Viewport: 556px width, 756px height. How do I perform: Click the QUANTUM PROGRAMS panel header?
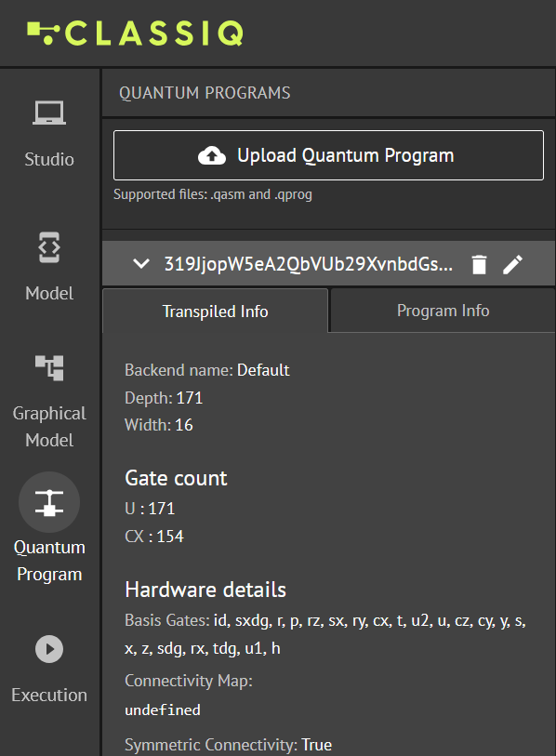[205, 93]
